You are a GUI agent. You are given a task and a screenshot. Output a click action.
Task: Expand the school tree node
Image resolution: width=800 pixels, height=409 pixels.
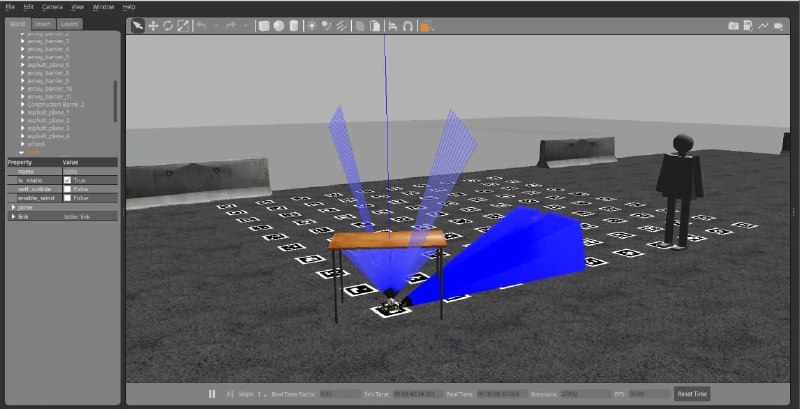pos(22,144)
